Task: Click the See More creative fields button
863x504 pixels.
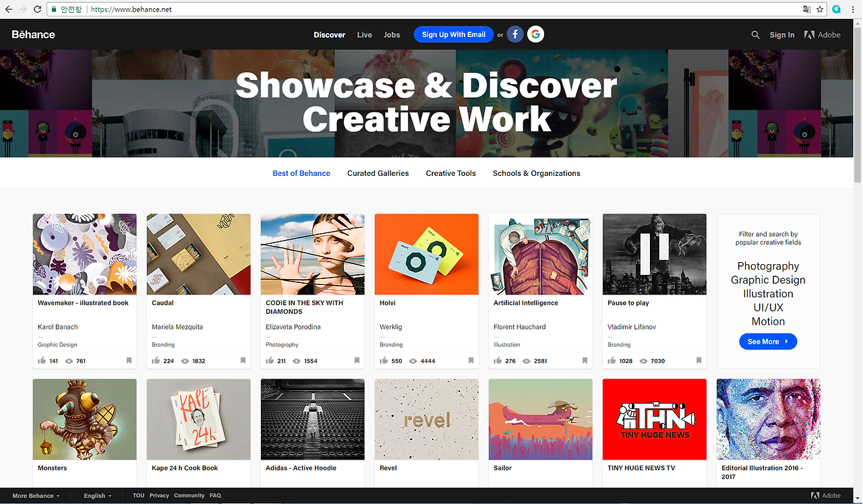Action: click(x=768, y=342)
